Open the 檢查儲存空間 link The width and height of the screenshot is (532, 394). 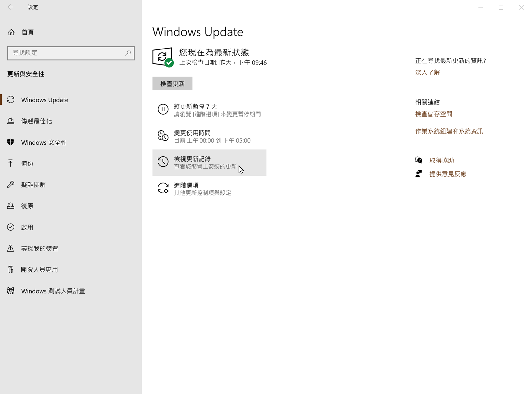(x=434, y=114)
